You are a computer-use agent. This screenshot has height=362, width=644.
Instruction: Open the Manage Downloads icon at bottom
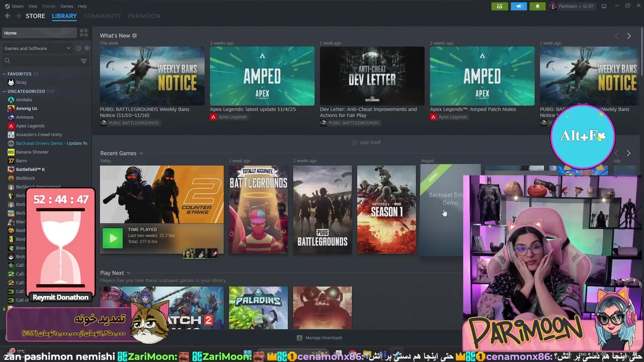pos(299,338)
